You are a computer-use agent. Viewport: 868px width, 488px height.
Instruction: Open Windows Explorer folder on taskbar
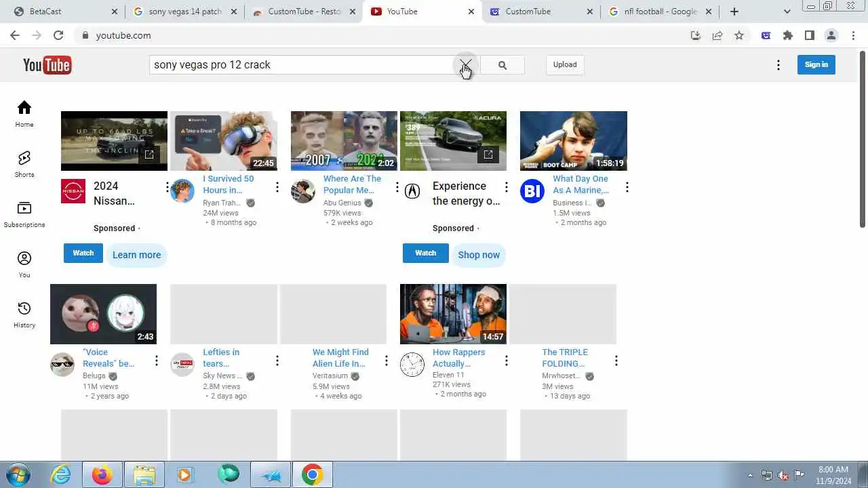coord(144,474)
